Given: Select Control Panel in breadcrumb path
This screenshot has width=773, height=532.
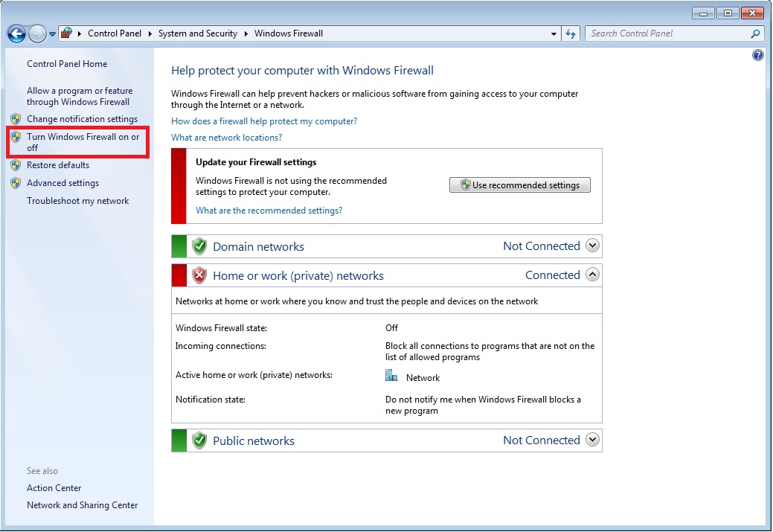Looking at the screenshot, I should 114,33.
